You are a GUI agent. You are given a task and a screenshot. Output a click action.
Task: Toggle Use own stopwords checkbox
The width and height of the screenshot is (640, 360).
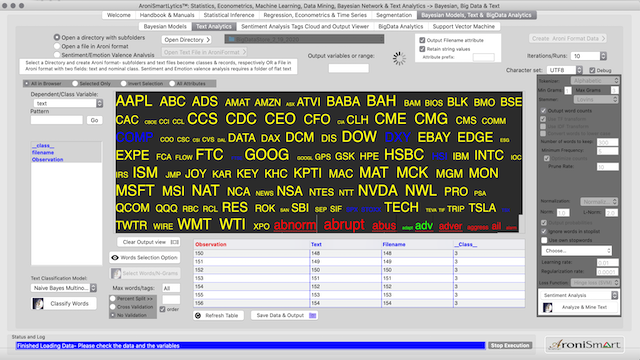coord(544,240)
